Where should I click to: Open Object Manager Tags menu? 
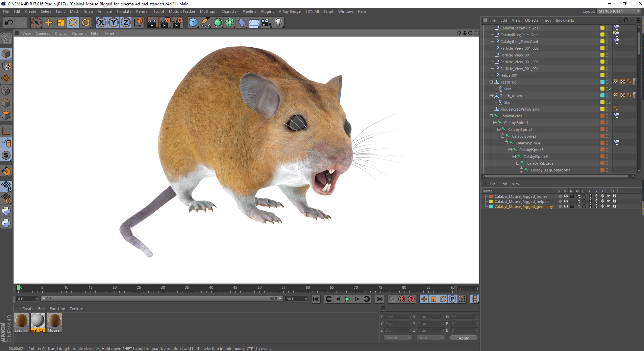click(x=547, y=20)
